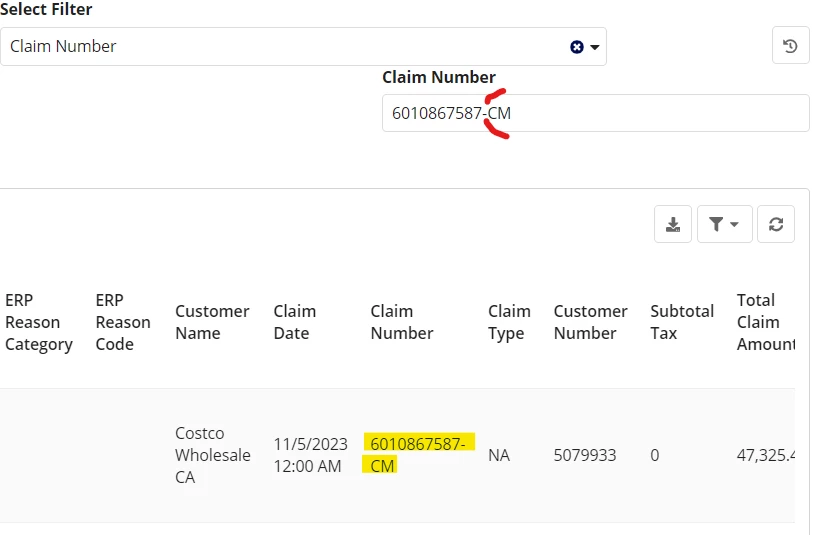The image size is (820, 535).
Task: Sort by ERP Reason Code column
Action: (x=123, y=322)
